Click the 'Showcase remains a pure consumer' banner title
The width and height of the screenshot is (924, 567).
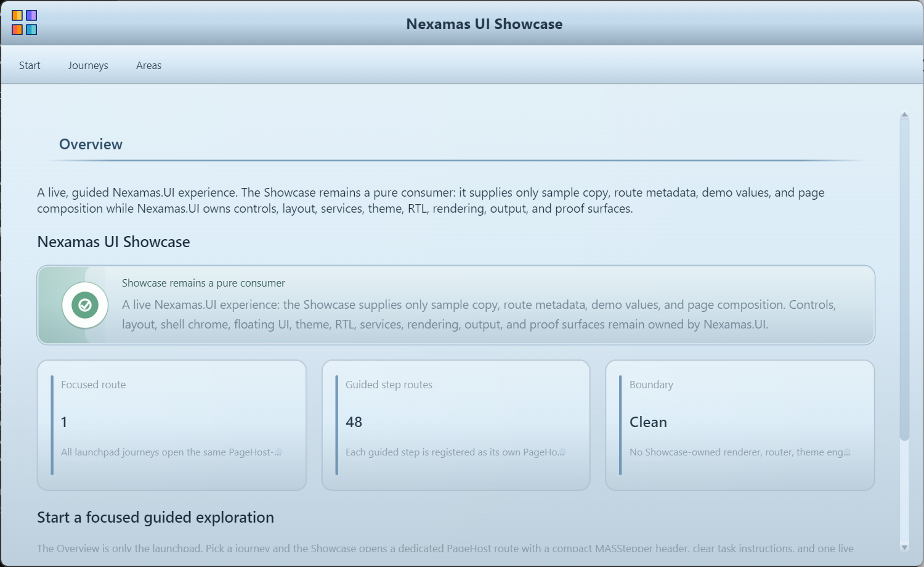coord(203,283)
